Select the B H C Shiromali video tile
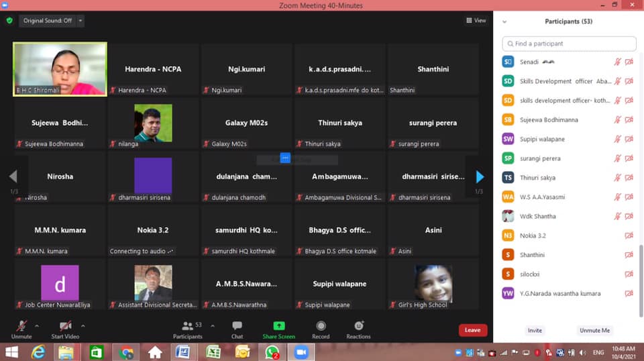This screenshot has height=361, width=644. [60, 69]
